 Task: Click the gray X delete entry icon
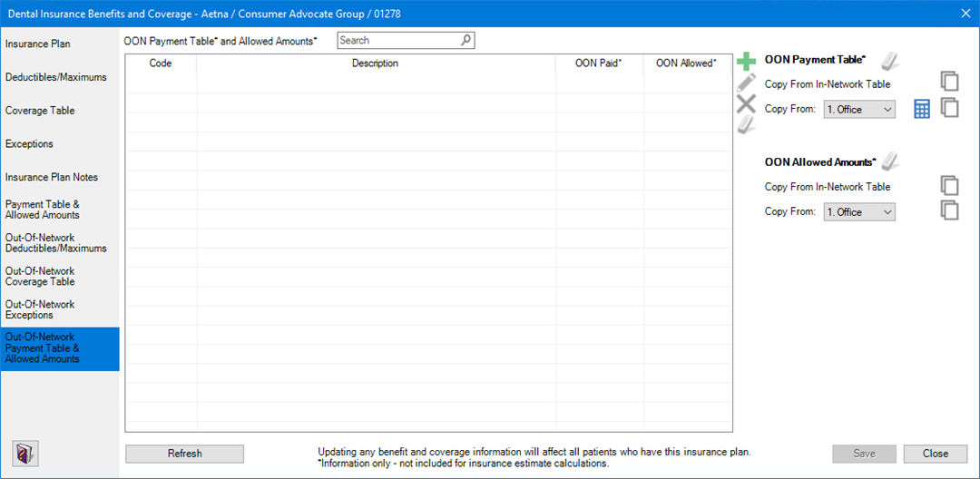click(746, 103)
